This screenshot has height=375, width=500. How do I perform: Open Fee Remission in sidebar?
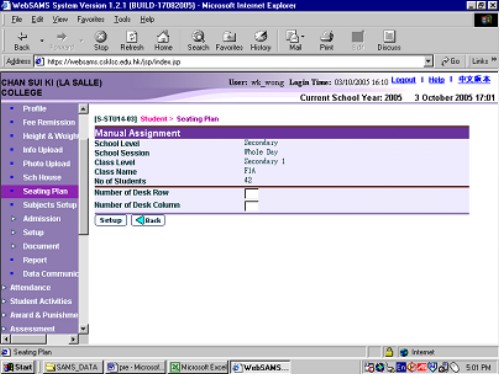click(x=49, y=122)
